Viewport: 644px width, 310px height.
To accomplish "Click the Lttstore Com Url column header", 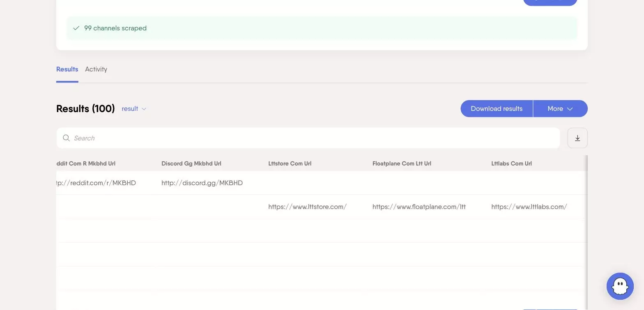I will 290,163.
